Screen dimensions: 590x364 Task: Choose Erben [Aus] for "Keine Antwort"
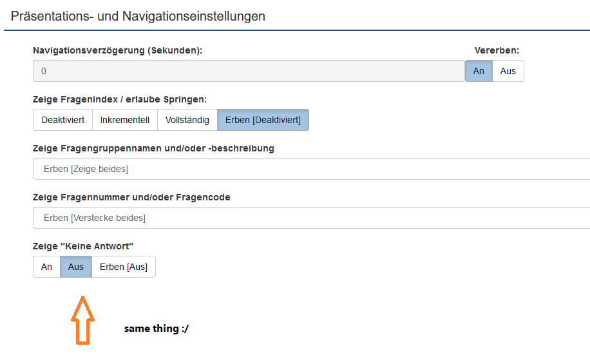[124, 267]
